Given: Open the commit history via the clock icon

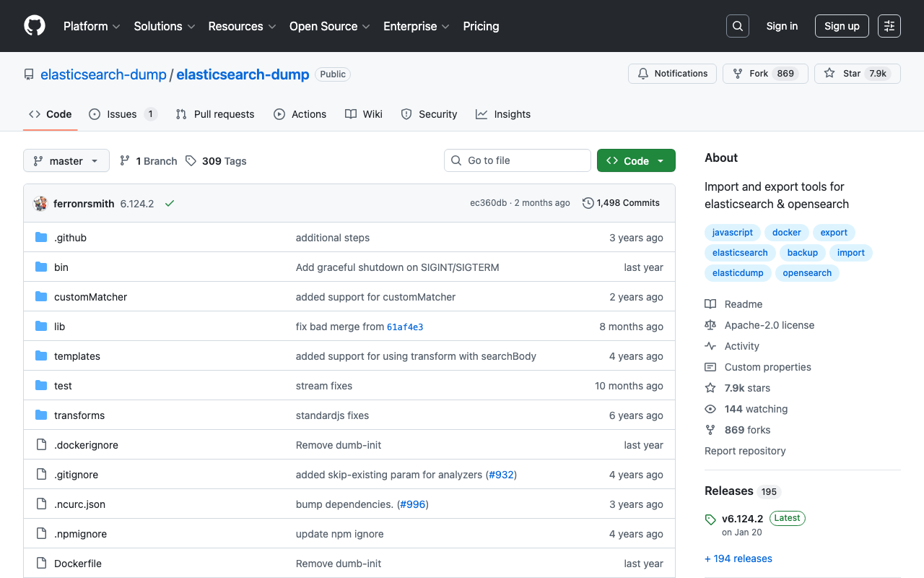Looking at the screenshot, I should pyautogui.click(x=587, y=203).
